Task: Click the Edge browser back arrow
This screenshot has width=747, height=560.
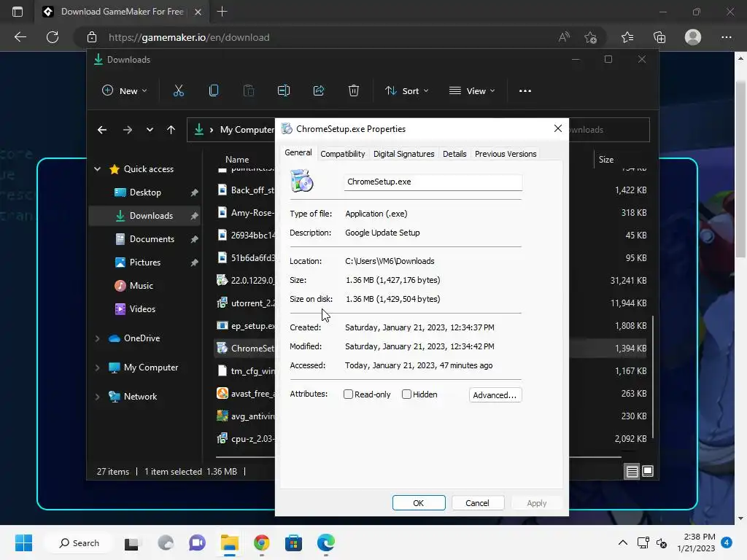Action: [20, 37]
